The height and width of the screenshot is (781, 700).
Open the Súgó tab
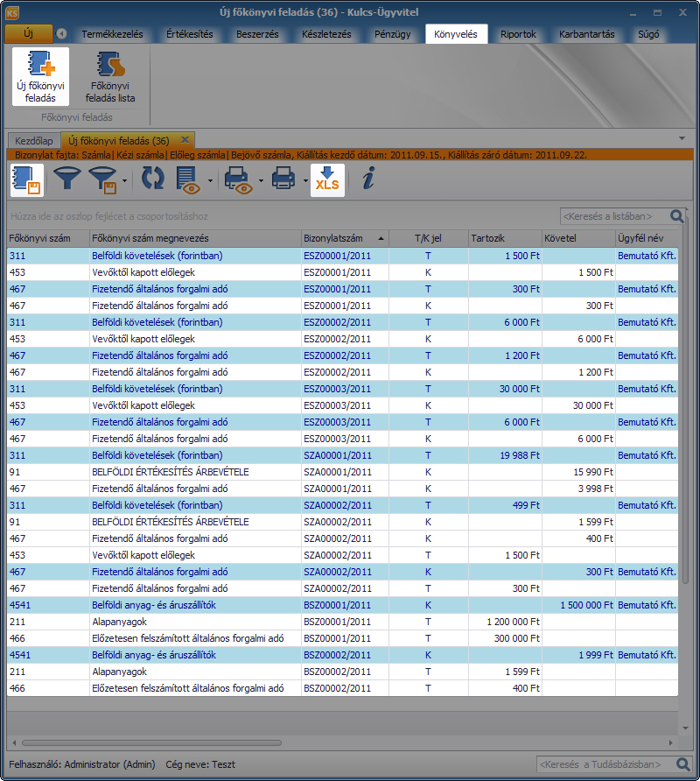(x=648, y=34)
